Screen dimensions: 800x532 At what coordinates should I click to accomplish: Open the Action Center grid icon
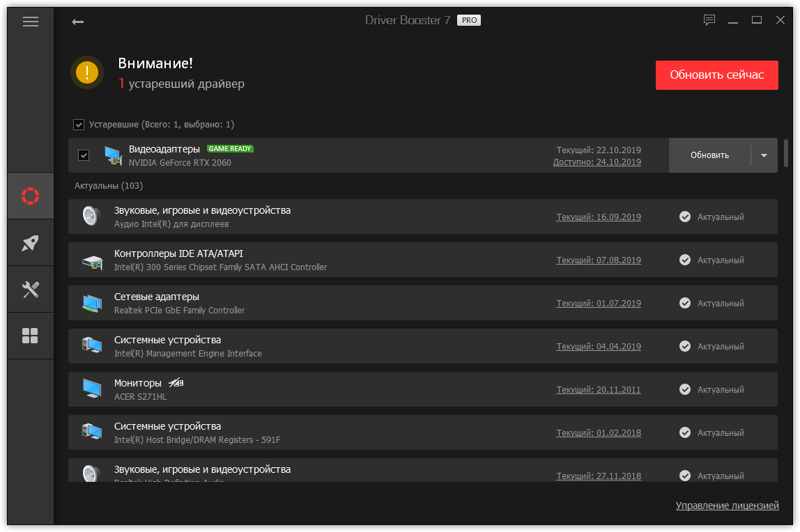pyautogui.click(x=31, y=336)
